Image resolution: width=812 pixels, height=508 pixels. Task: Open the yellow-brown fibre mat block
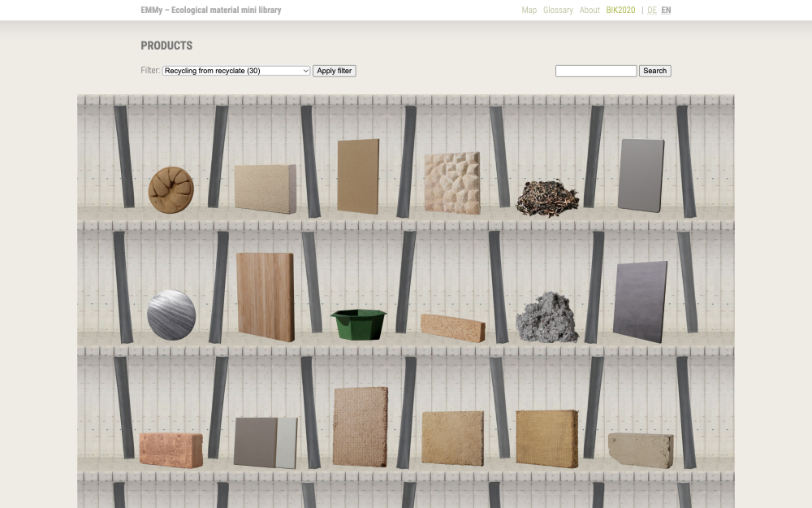[546, 439]
